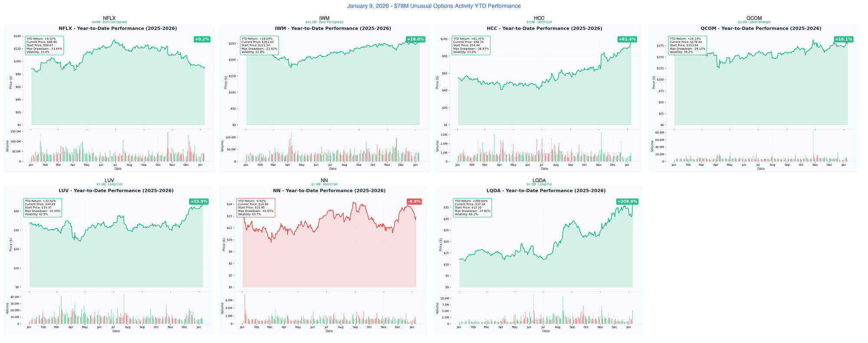Click the HCC +81.4% return badge

pos(627,39)
